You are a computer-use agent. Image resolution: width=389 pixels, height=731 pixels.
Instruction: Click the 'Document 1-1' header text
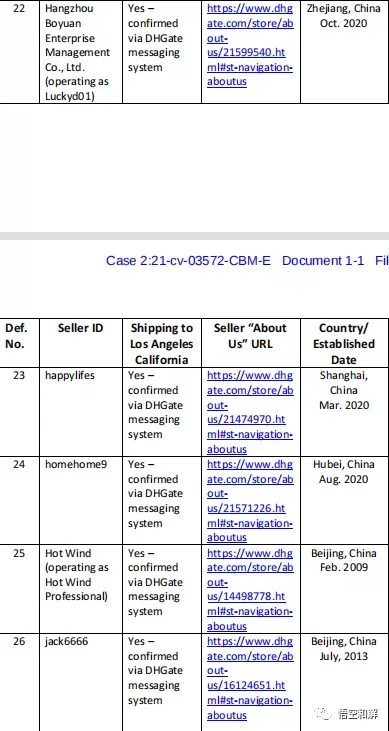tap(323, 261)
